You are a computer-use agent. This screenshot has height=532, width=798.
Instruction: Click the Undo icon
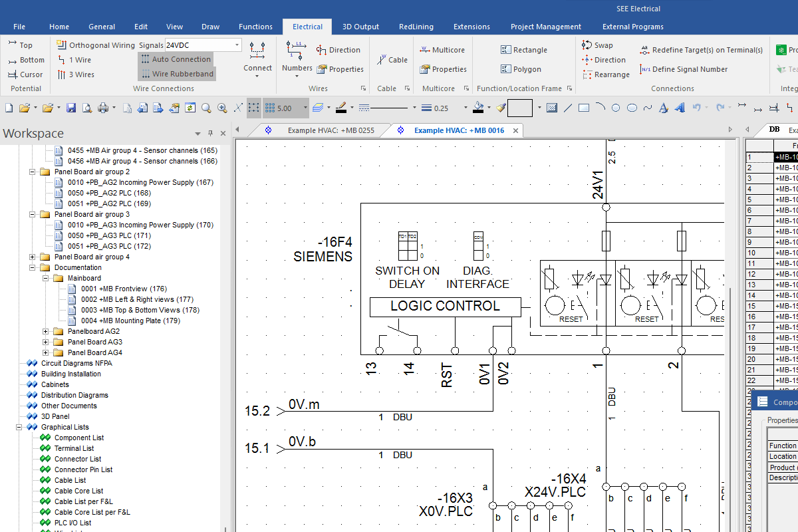tap(697, 107)
